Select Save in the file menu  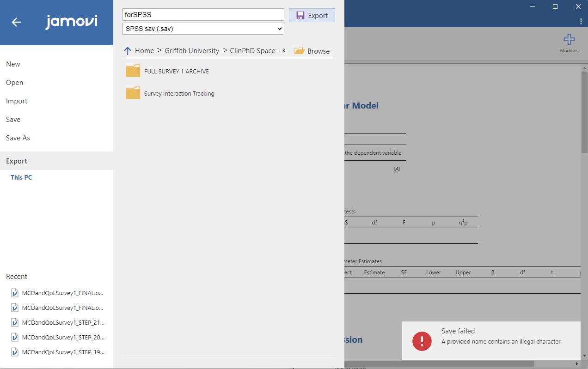tap(56, 120)
